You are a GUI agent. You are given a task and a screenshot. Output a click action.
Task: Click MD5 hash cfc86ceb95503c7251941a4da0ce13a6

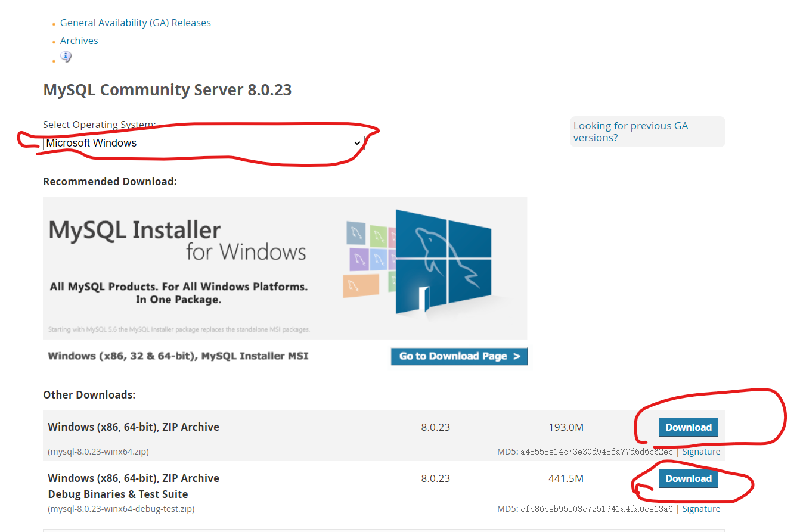[x=597, y=509]
